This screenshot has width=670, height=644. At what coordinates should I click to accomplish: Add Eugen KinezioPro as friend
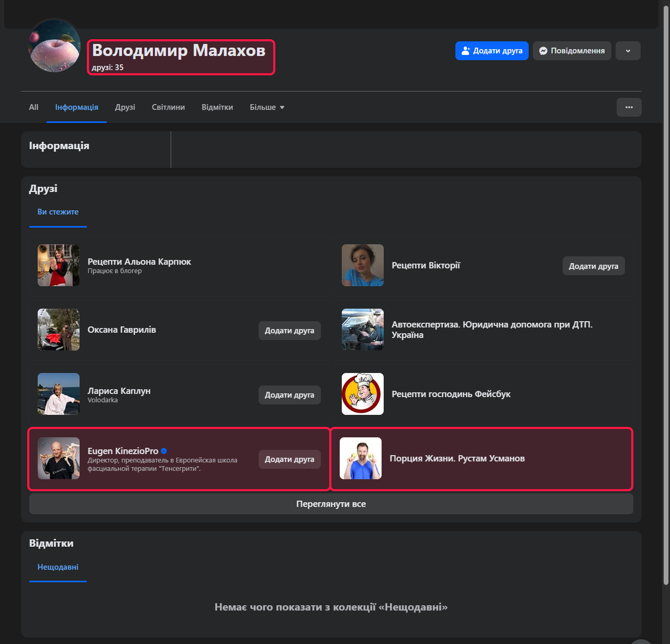tap(289, 459)
